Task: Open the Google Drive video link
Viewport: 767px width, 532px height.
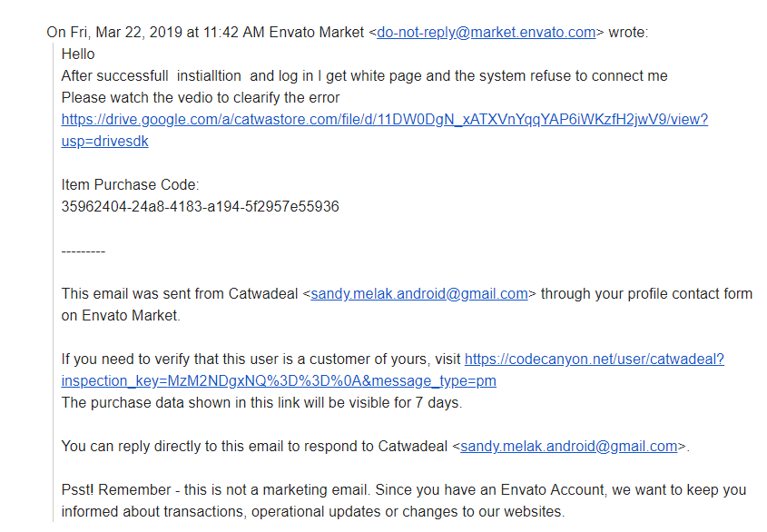Action: point(384,120)
